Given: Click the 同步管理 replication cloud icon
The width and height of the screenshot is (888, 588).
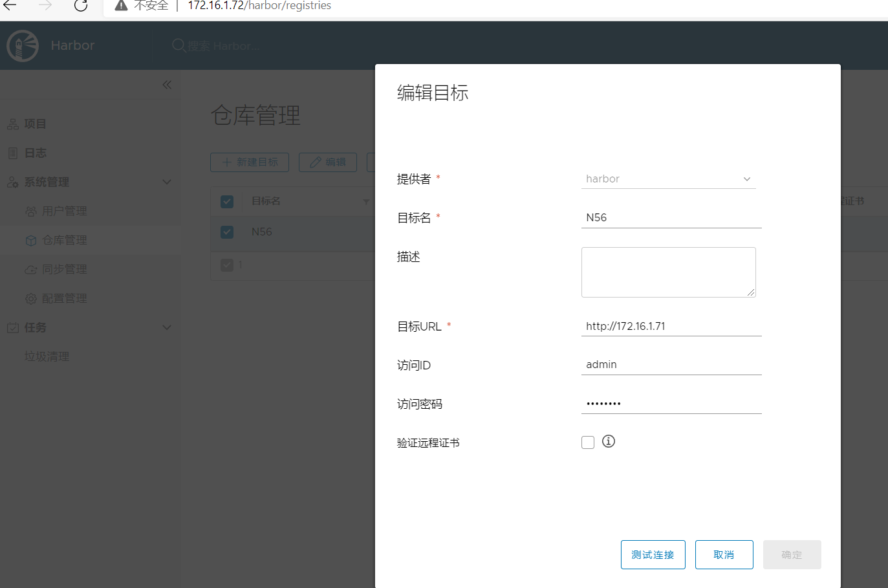Looking at the screenshot, I should tap(31, 270).
